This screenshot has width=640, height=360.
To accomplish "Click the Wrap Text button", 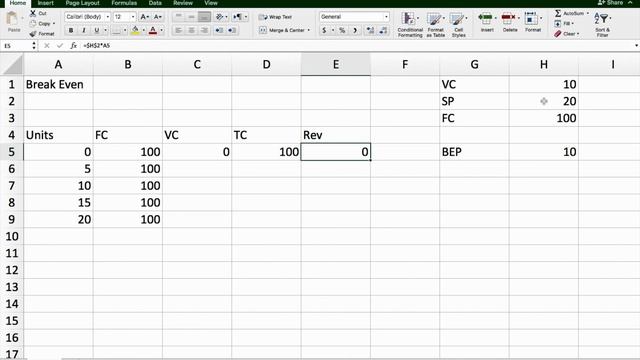I will tap(276, 17).
